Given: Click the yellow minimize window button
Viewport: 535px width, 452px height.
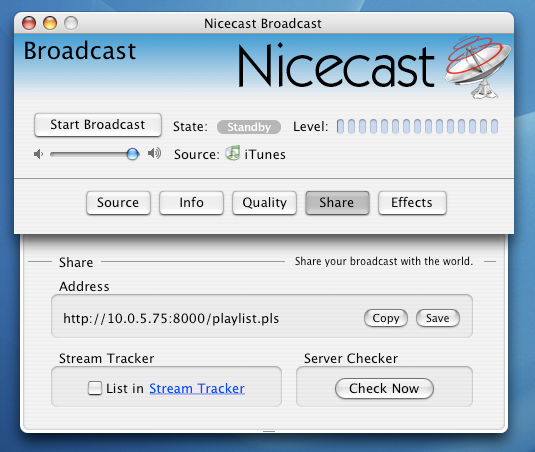Looking at the screenshot, I should click(x=50, y=23).
